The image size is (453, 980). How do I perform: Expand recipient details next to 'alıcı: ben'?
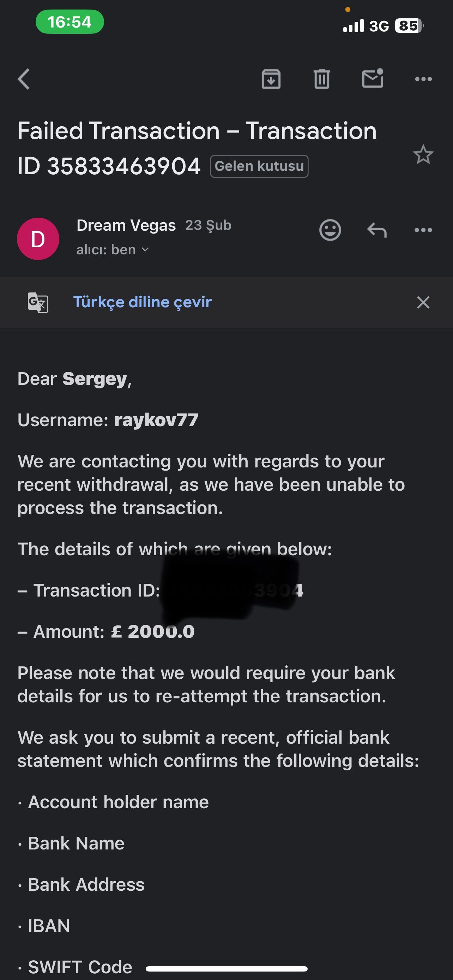click(145, 250)
